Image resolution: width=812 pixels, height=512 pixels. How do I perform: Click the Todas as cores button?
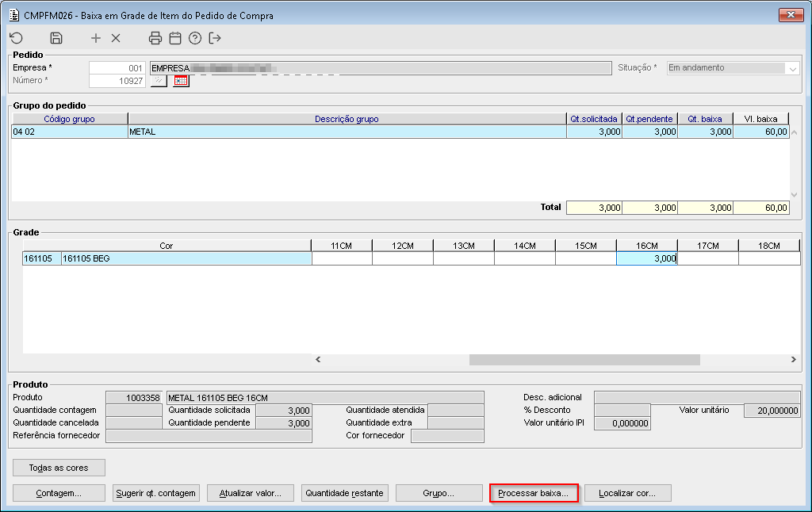pos(59,468)
